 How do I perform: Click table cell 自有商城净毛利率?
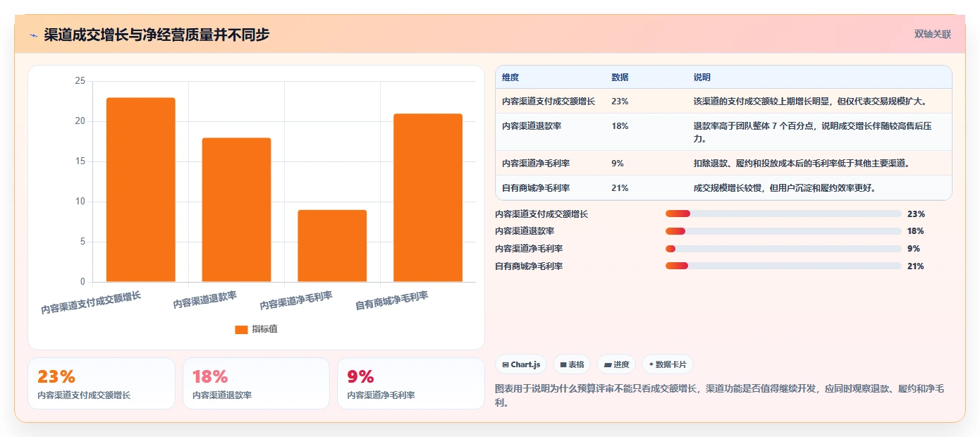[536, 188]
